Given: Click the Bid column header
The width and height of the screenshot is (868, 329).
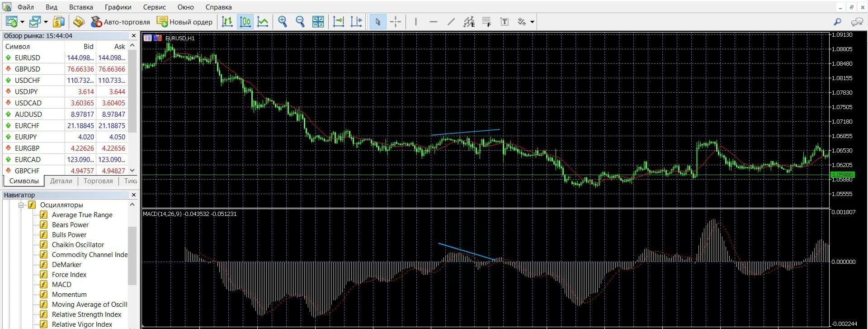Looking at the screenshot, I should tap(80, 46).
